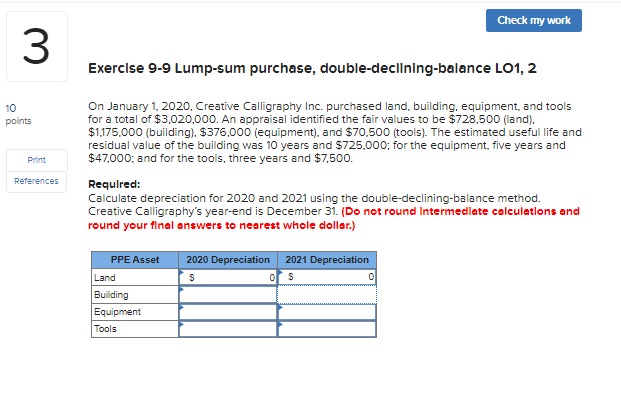
Task: Click the Building row label
Action: pyautogui.click(x=135, y=295)
